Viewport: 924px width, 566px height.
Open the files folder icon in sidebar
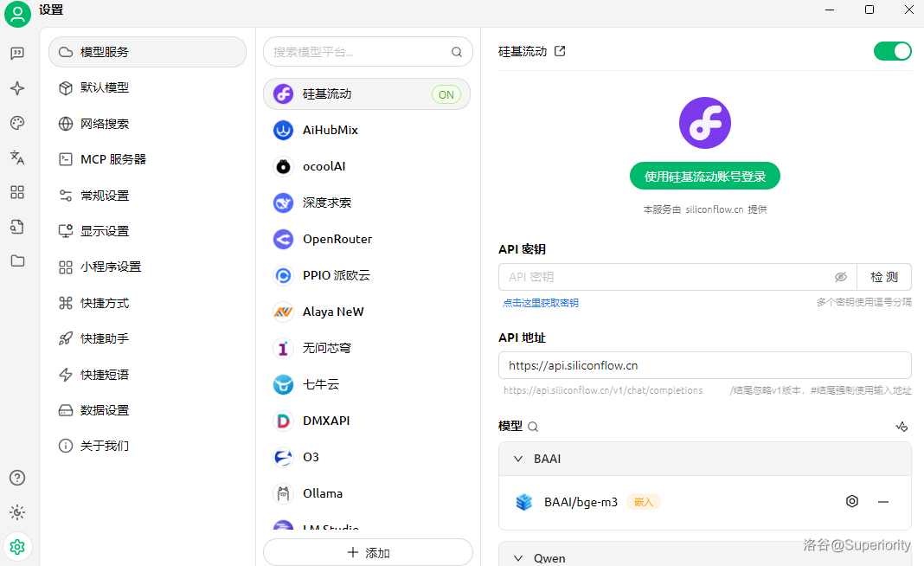pyautogui.click(x=17, y=260)
